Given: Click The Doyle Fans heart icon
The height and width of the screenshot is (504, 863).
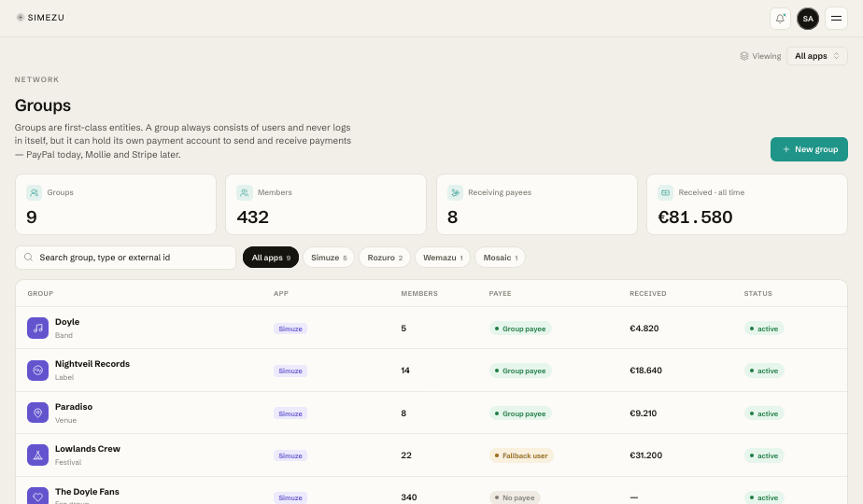Looking at the screenshot, I should pos(38,496).
